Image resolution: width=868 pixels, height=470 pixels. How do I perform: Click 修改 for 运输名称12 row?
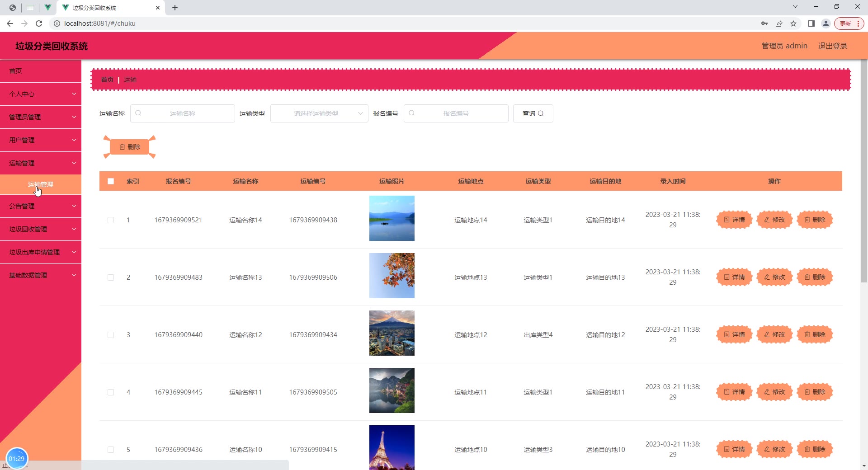click(774, 334)
